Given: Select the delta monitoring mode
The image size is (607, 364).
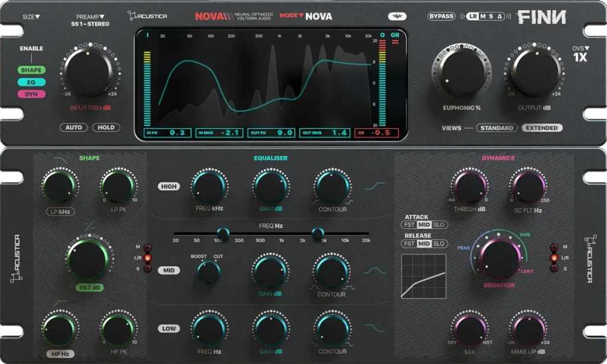Looking at the screenshot, I should coord(499,16).
